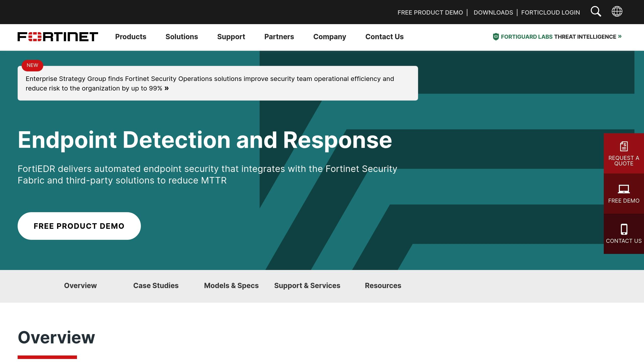Go to the Fortinet logo homepage

[x=58, y=37]
